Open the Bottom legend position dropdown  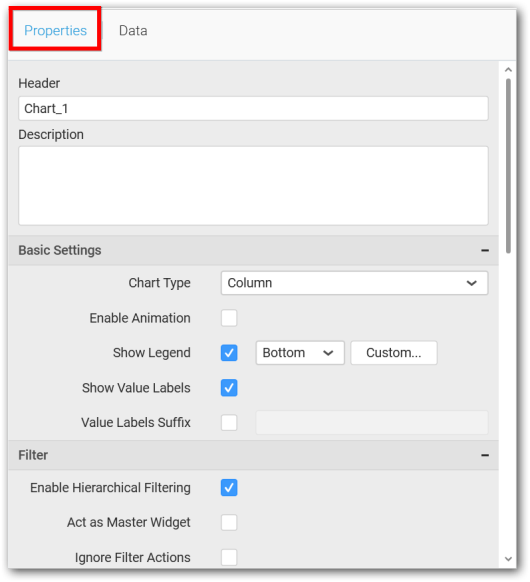click(300, 353)
